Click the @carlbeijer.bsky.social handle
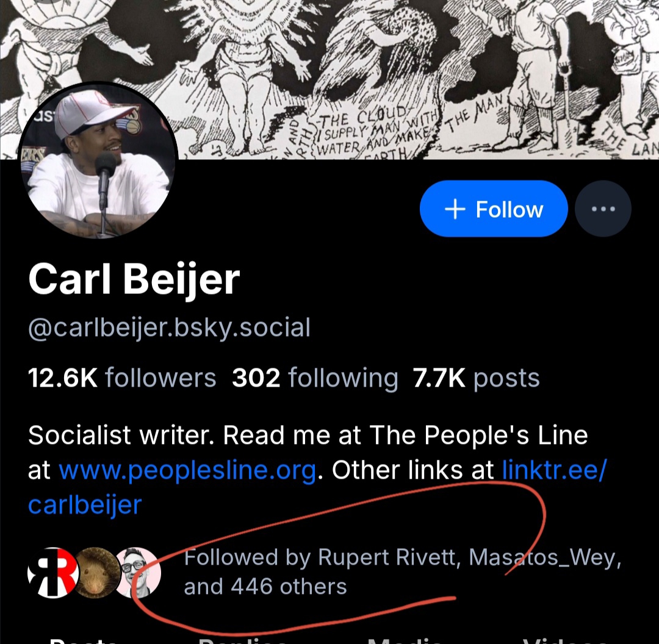The image size is (659, 644). pos(169,327)
